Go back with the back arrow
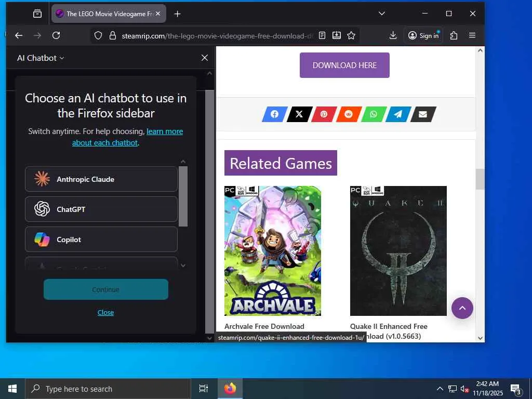 19,35
